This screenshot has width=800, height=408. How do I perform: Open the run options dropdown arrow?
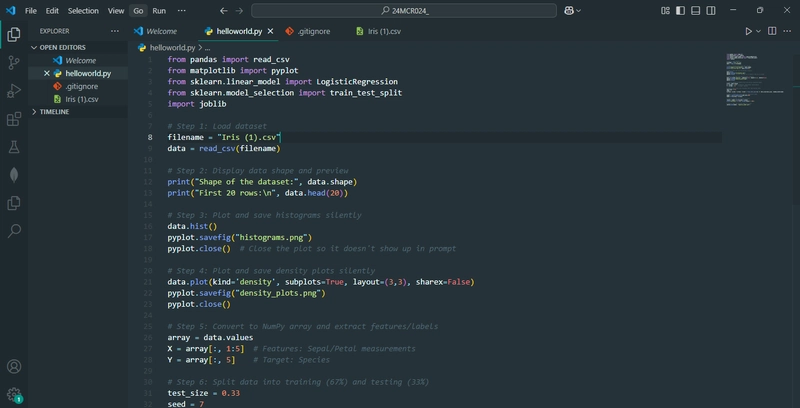pos(758,31)
